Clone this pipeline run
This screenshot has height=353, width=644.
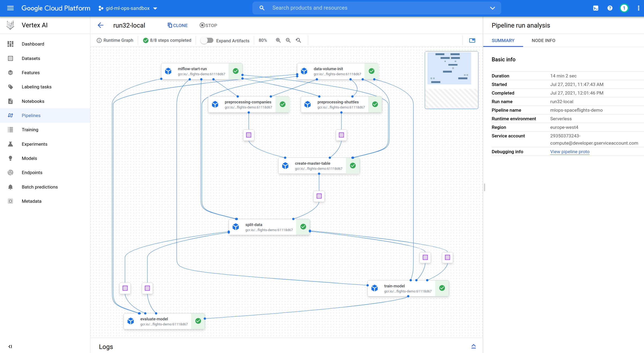pyautogui.click(x=177, y=25)
